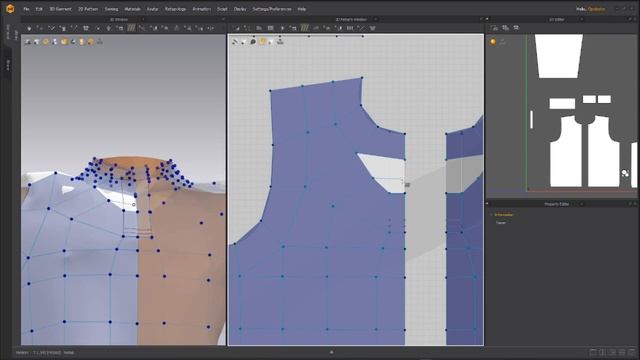
Task: Toggle avatar display icon in 3D viewport
Action: (x=82, y=42)
